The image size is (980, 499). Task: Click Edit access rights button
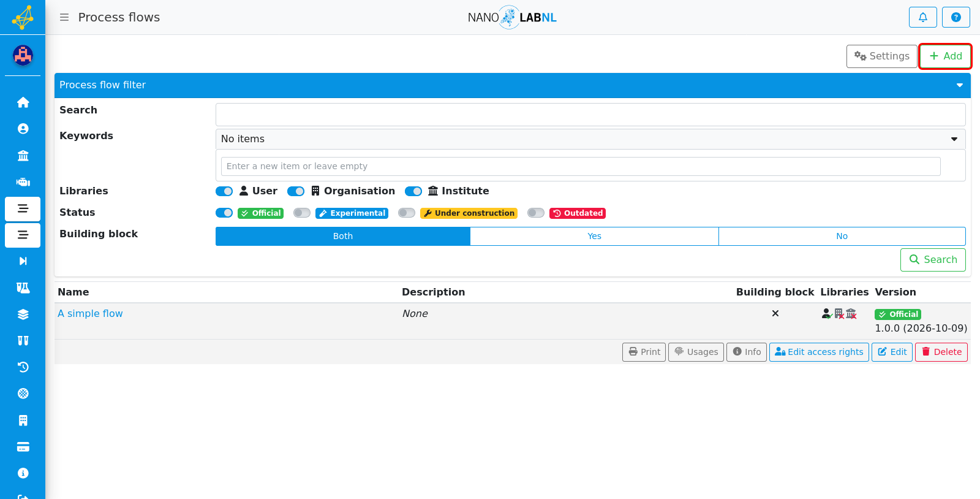coord(819,352)
